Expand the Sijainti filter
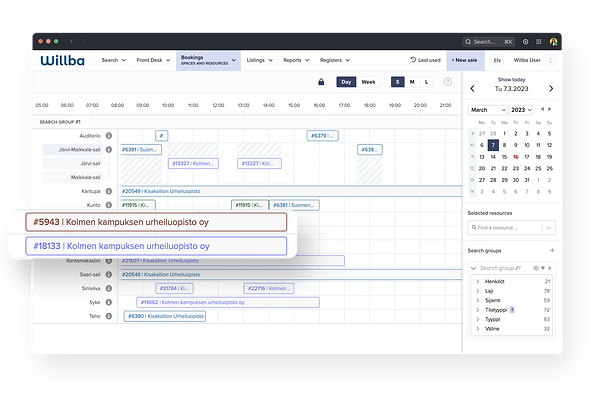600x414 pixels. [478, 300]
